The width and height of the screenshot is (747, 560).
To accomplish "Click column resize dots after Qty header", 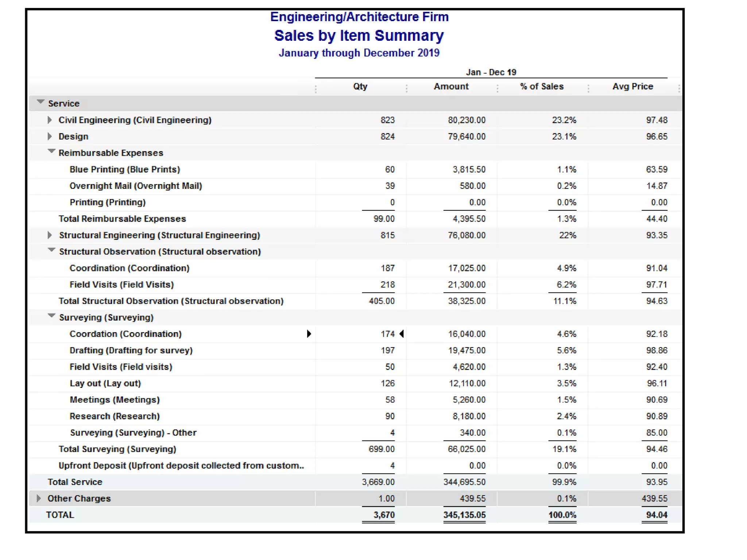I will (407, 88).
